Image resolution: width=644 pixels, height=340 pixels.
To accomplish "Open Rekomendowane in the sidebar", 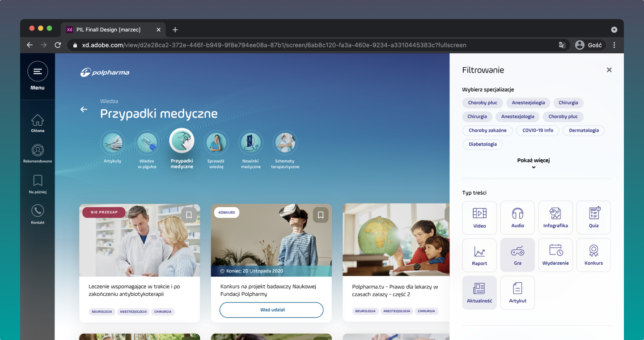I will click(x=38, y=151).
